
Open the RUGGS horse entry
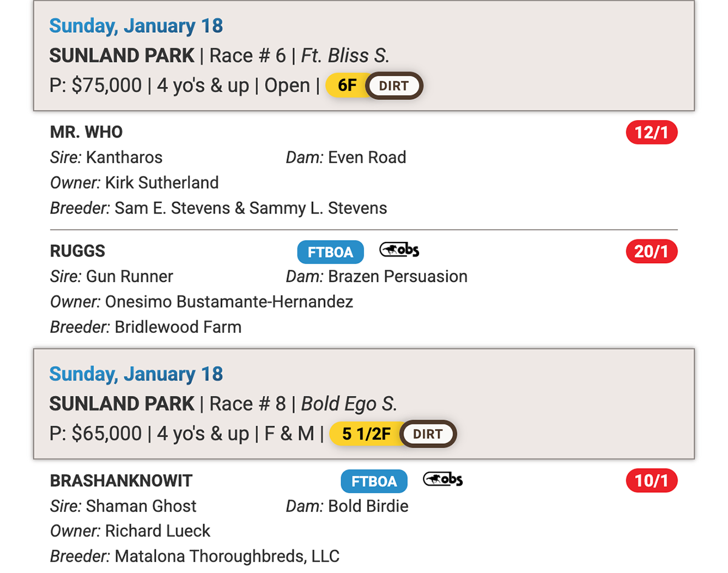pyautogui.click(x=78, y=251)
